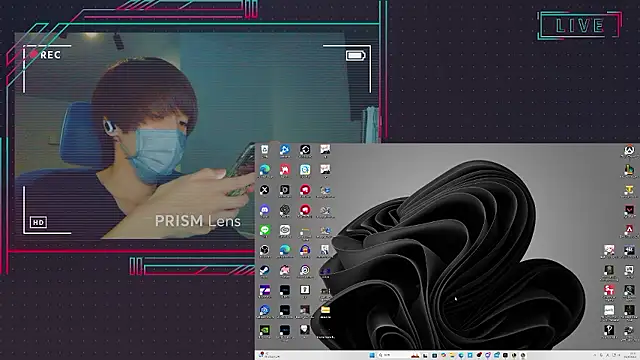
Task: Click the Windows Start button
Action: pyautogui.click(x=372, y=356)
